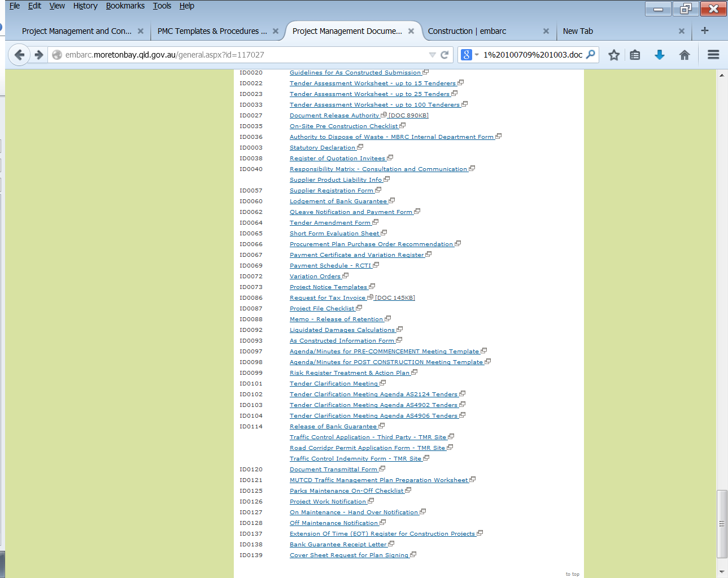Open the Google search engine dropdown

pyautogui.click(x=469, y=55)
